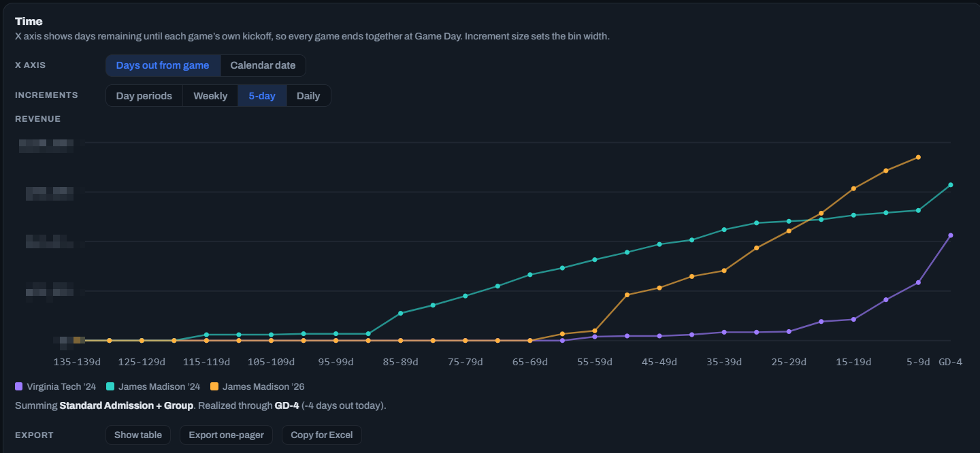Select the 5-day increment

262,96
